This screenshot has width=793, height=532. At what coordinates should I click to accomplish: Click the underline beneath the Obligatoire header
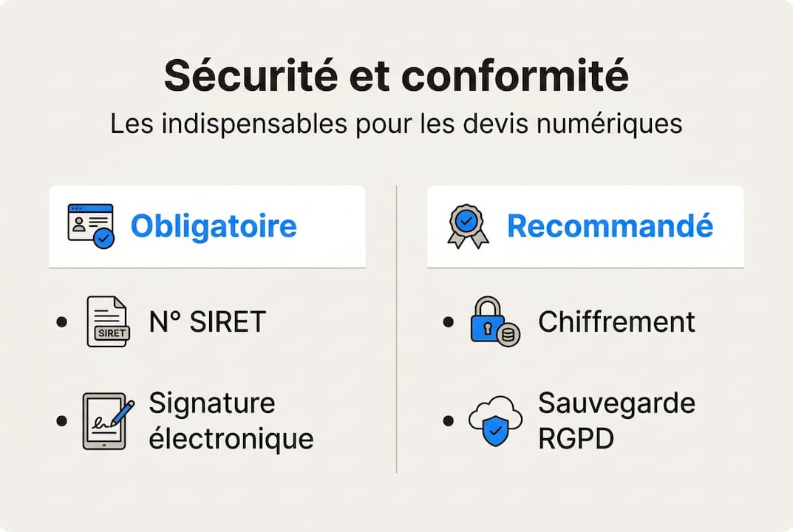[x=207, y=267]
